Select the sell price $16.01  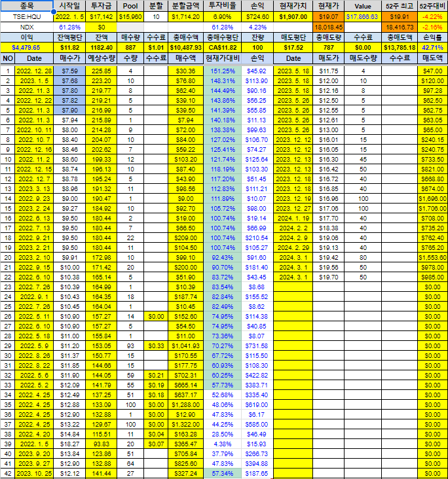(x=329, y=139)
